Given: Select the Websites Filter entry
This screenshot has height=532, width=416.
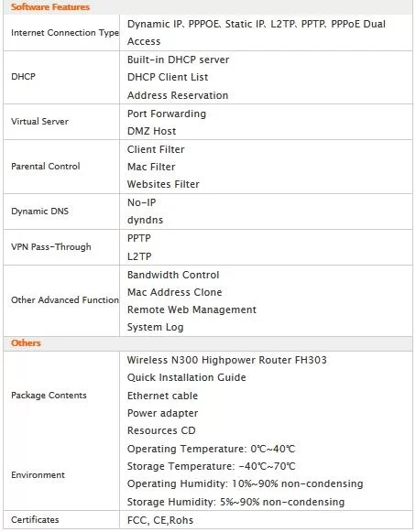Looking at the screenshot, I should [x=163, y=184].
